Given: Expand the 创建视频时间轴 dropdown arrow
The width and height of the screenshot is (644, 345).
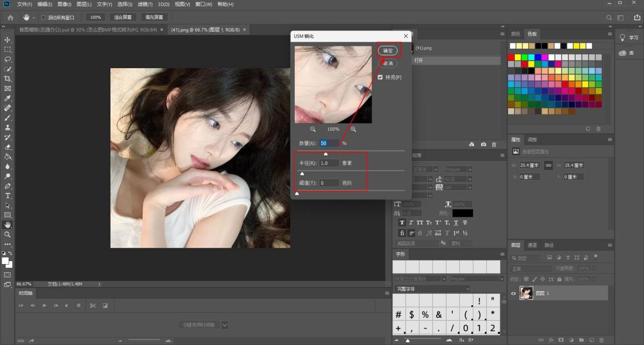Looking at the screenshot, I should [x=225, y=325].
